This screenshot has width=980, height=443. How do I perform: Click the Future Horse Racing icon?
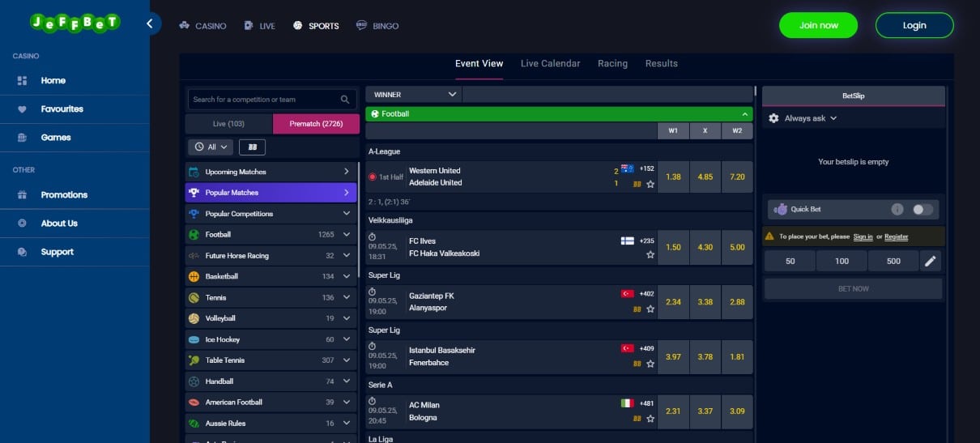(x=194, y=256)
